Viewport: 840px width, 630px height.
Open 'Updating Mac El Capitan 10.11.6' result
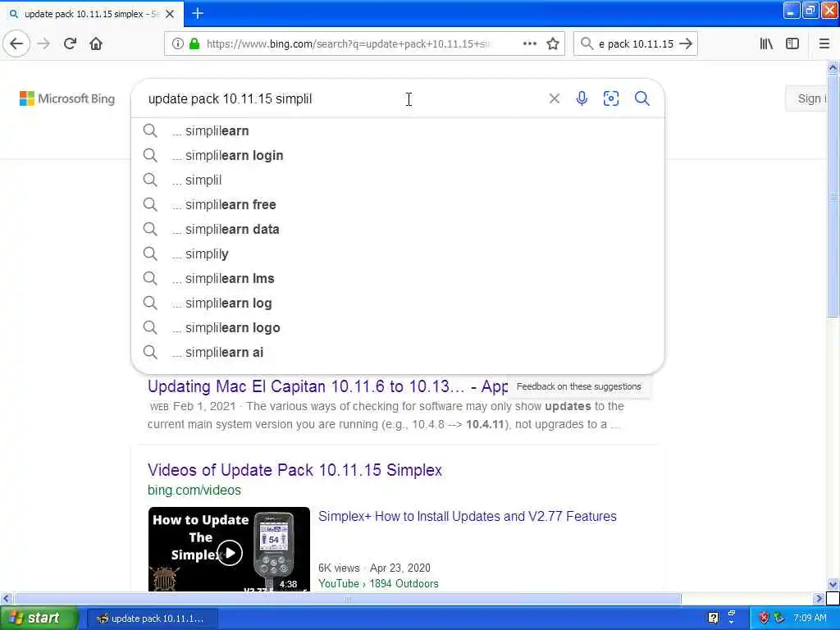click(327, 386)
